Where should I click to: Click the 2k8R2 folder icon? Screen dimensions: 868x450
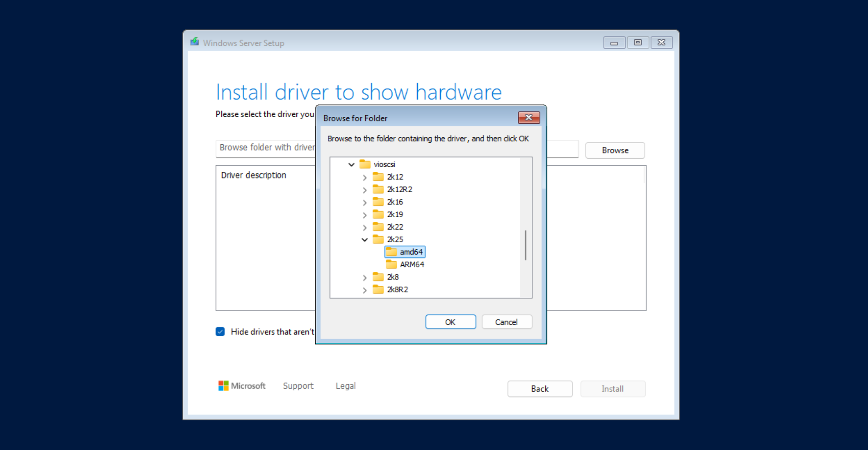(x=378, y=289)
